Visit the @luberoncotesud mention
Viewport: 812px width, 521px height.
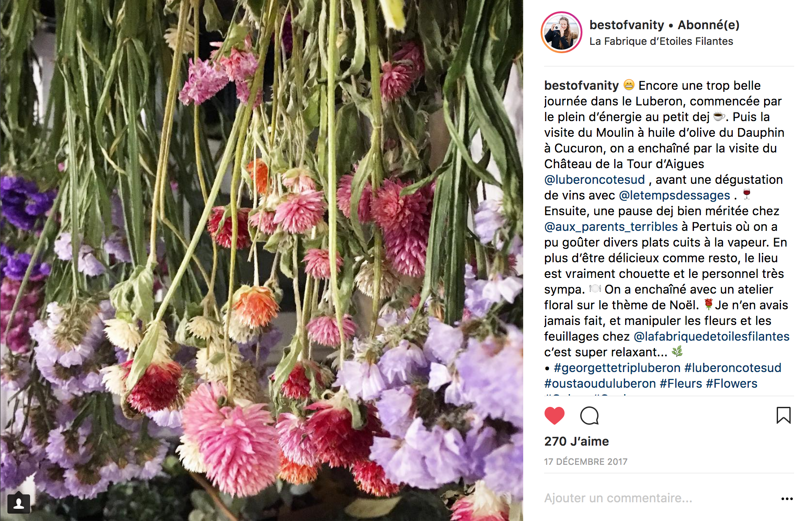(x=594, y=179)
